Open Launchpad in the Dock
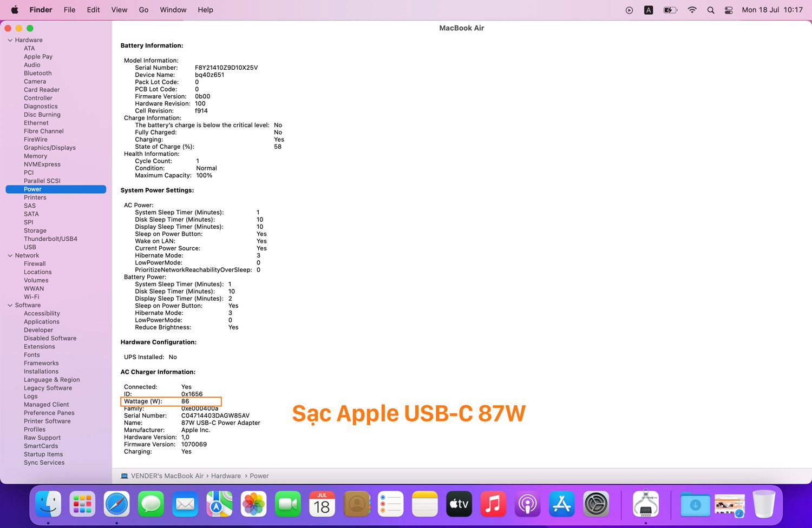Image resolution: width=812 pixels, height=528 pixels. pyautogui.click(x=82, y=504)
